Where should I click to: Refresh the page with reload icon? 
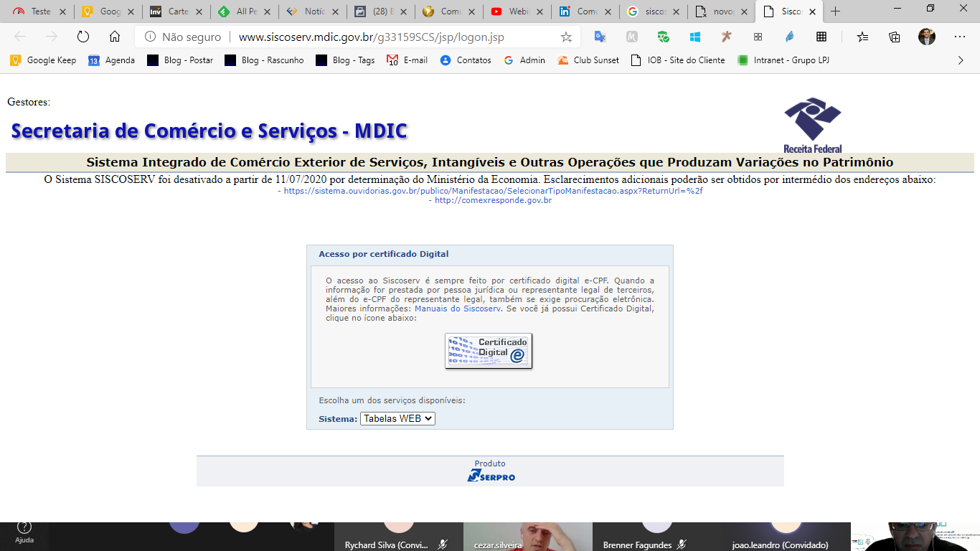pos(83,37)
